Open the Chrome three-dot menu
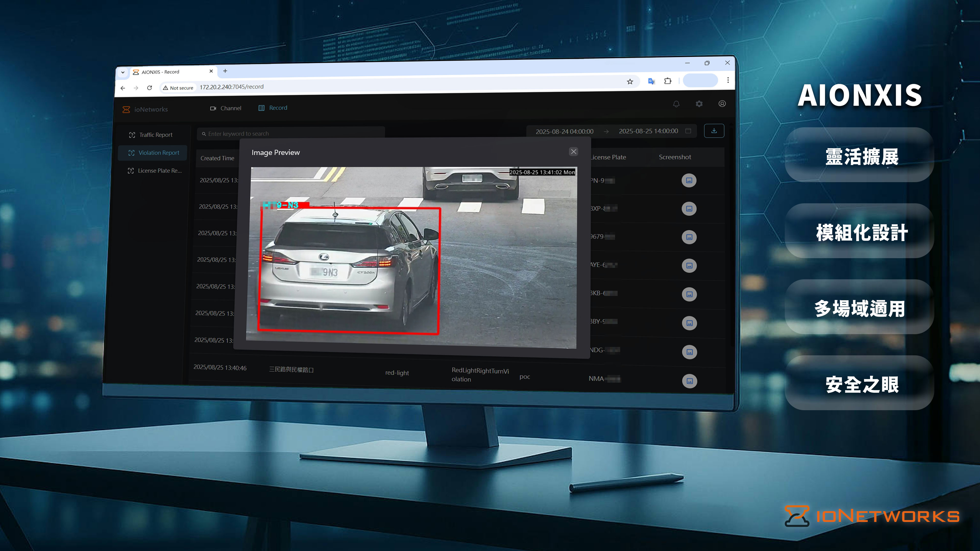The height and width of the screenshot is (551, 980). [x=728, y=80]
